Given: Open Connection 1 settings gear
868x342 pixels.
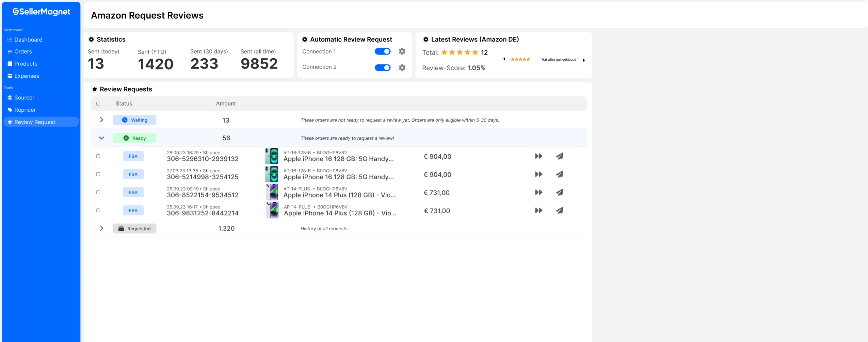Looking at the screenshot, I should click(402, 51).
